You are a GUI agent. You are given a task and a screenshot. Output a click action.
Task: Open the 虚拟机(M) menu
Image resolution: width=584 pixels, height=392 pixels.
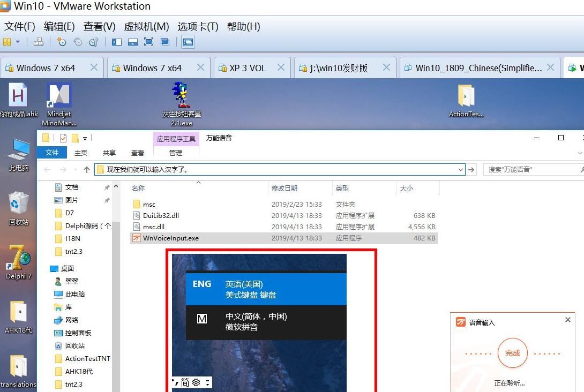(146, 26)
